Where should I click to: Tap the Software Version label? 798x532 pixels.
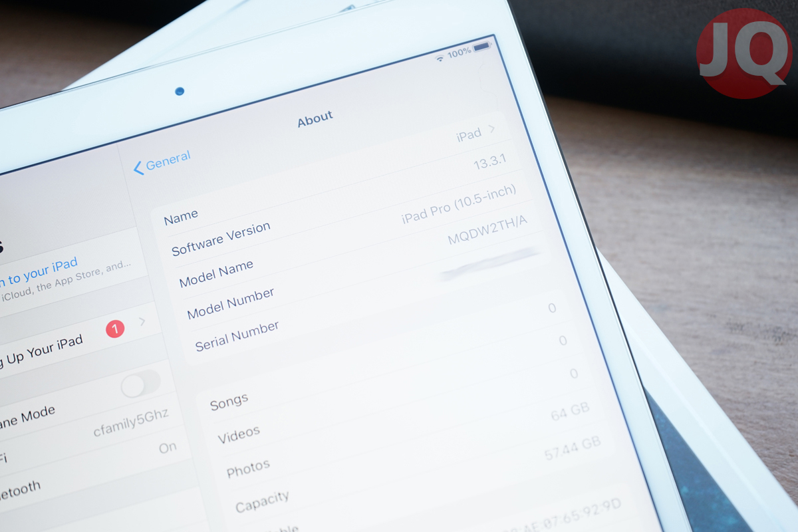(221, 239)
